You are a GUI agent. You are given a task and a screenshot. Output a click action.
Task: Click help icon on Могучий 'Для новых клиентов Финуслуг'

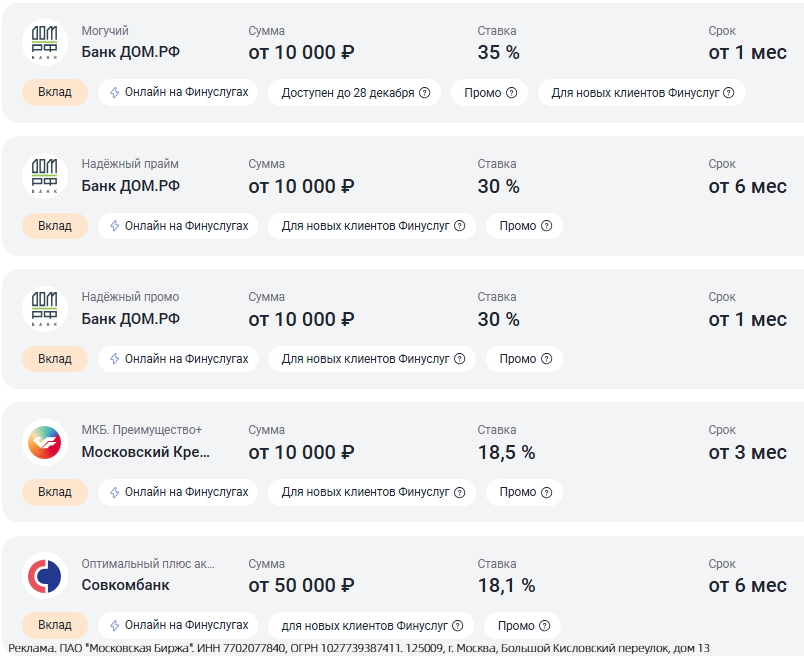728,93
